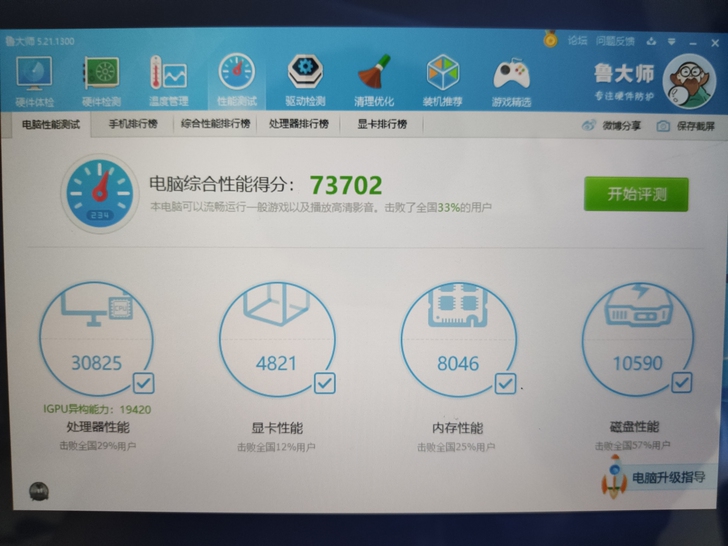The height and width of the screenshot is (546, 728).
Task: Open the 游戏精选 gamepad icon
Action: click(511, 78)
